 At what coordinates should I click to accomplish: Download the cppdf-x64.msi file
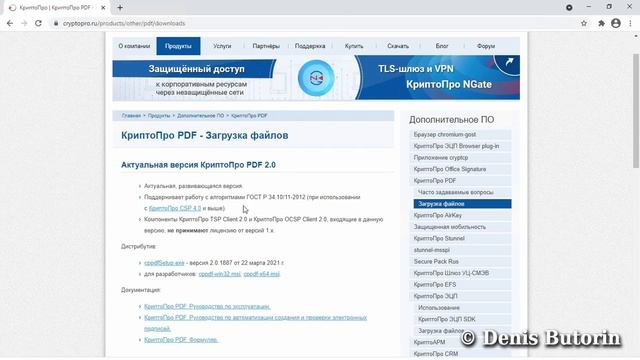[x=262, y=274]
